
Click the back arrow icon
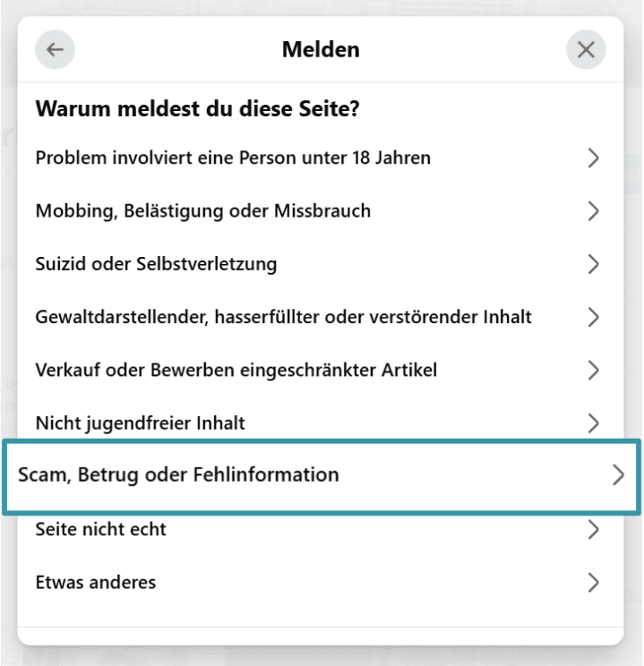click(55, 50)
